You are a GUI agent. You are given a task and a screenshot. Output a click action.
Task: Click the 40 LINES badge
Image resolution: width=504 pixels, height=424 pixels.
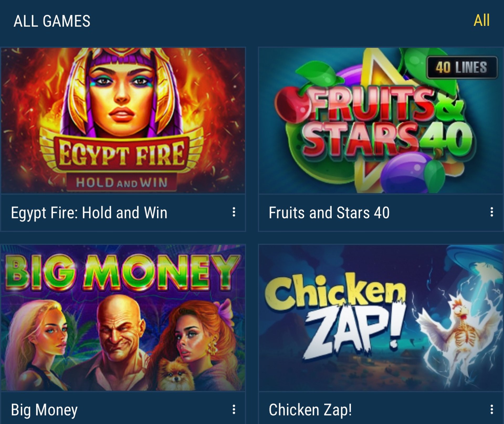[x=462, y=67]
